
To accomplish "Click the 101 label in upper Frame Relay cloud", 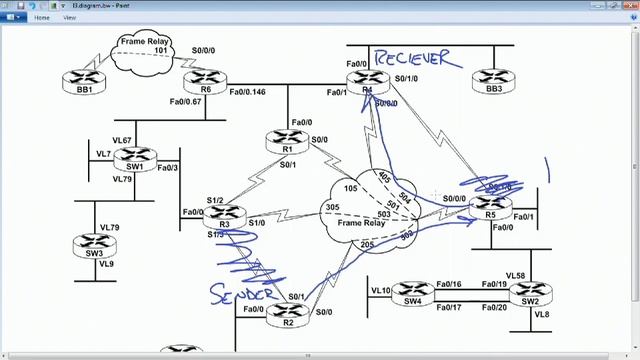I will [x=161, y=51].
